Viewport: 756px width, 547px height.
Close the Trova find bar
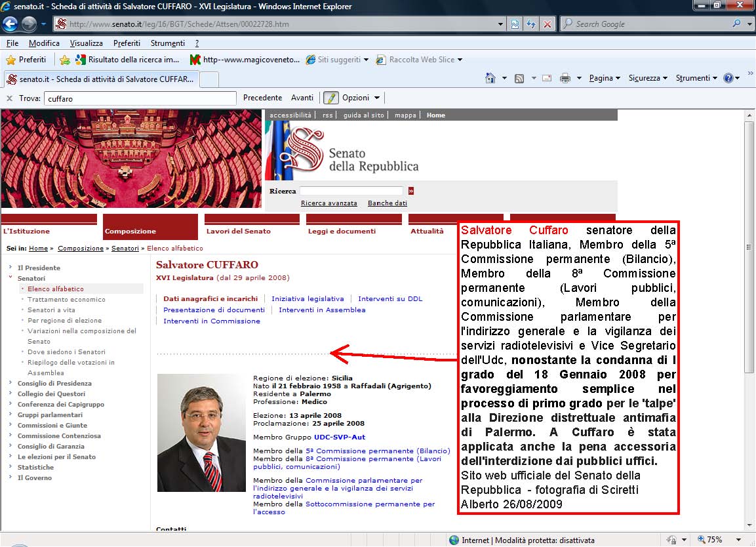coord(9,98)
